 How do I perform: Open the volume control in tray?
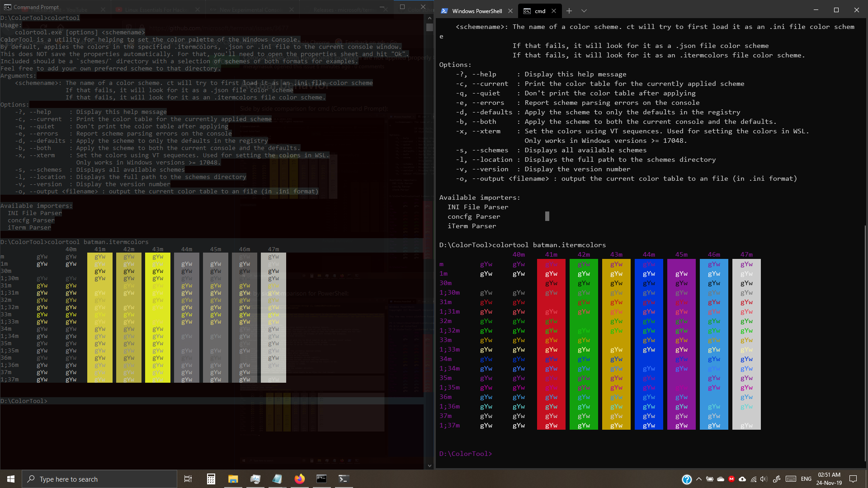(764, 479)
